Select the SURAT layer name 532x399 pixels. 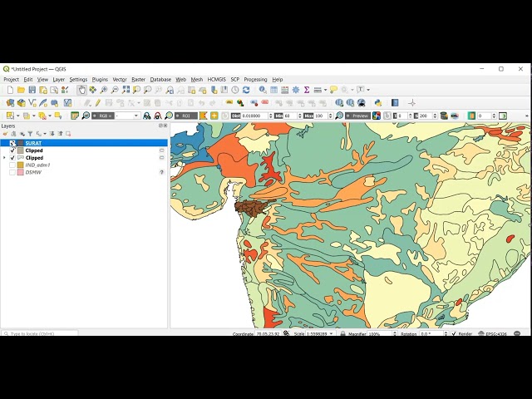[x=33, y=143]
